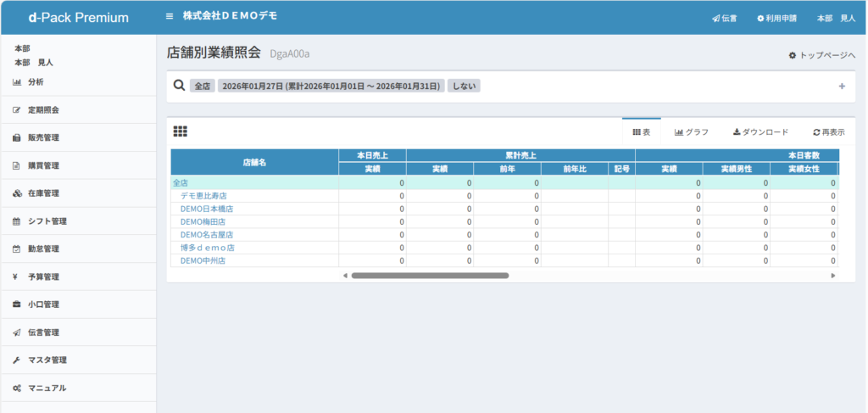Click the horizontal table scrollbar
868x413 pixels.
(430, 276)
